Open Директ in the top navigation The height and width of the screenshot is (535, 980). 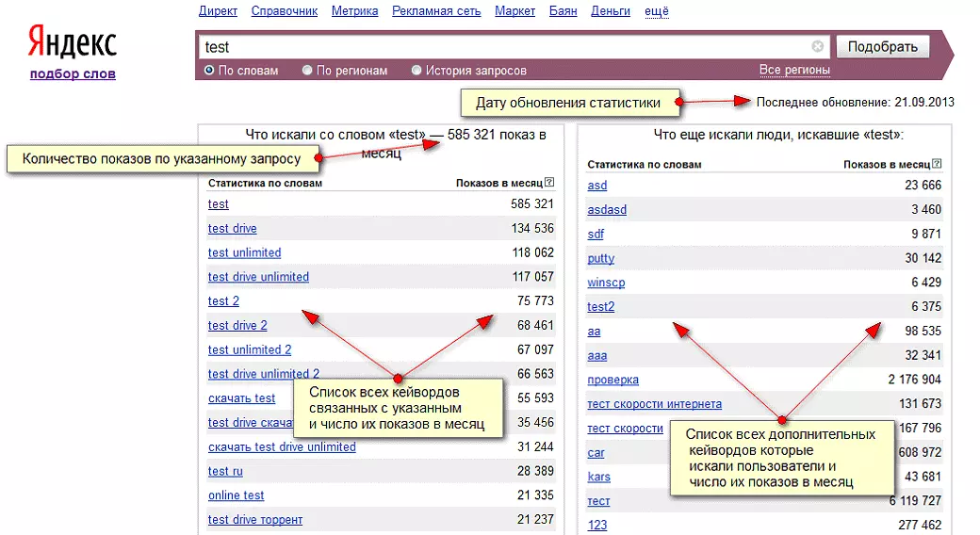[x=219, y=11]
